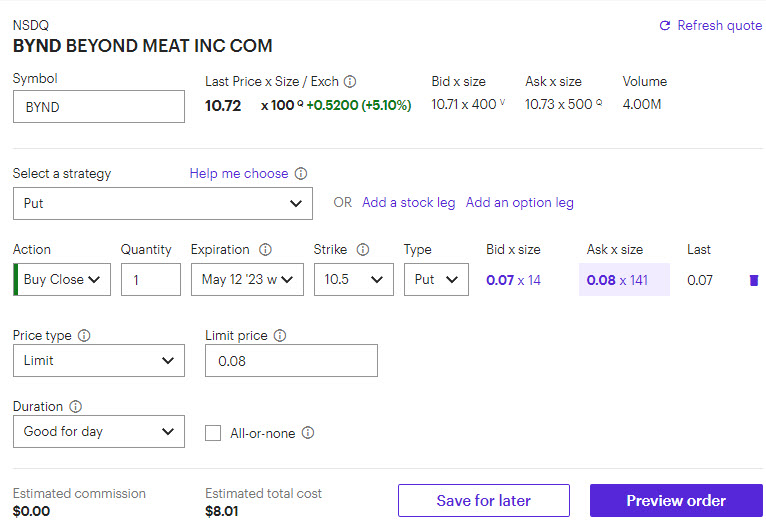Image resolution: width=766 pixels, height=529 pixels.
Task: Expand the May 12 '23 expiration dropdown
Action: click(247, 280)
